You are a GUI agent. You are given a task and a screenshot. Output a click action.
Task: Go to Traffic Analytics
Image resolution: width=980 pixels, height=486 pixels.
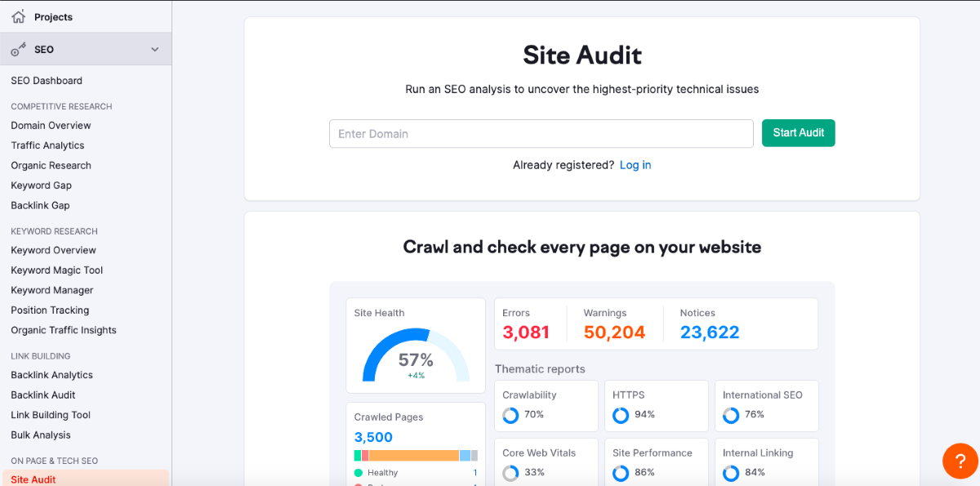click(x=47, y=145)
